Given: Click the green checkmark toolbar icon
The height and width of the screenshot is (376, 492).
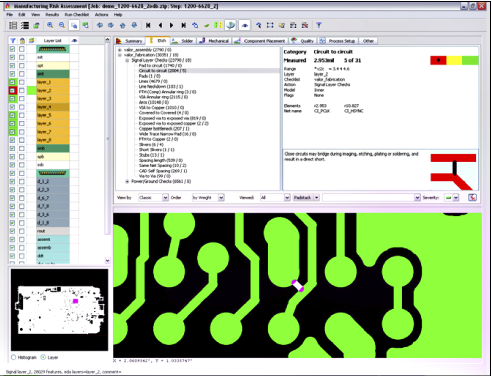Looking at the screenshot, I should (207, 25).
